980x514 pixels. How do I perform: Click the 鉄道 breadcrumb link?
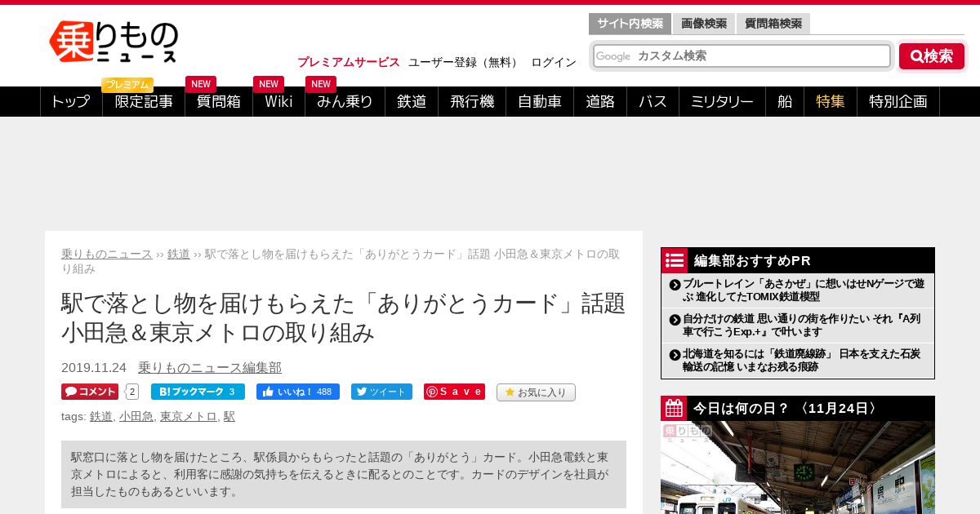179,254
